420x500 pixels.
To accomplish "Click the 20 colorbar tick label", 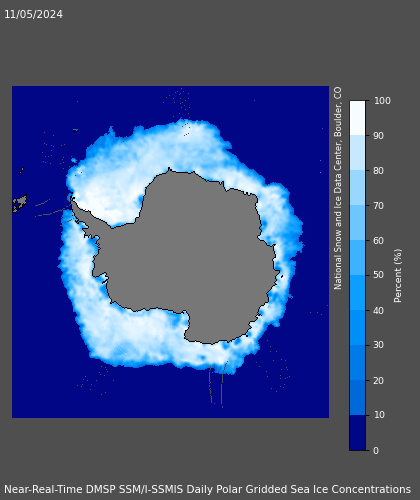I will [378, 380].
